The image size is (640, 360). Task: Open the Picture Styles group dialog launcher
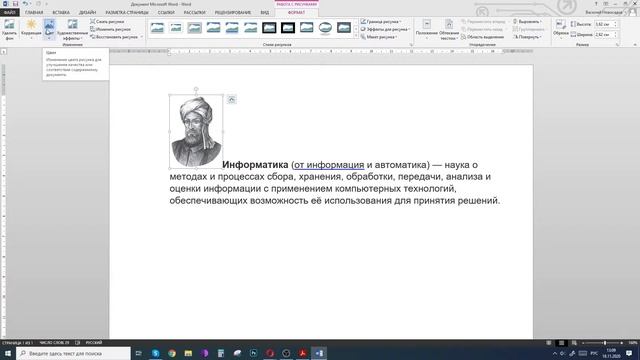click(411, 44)
